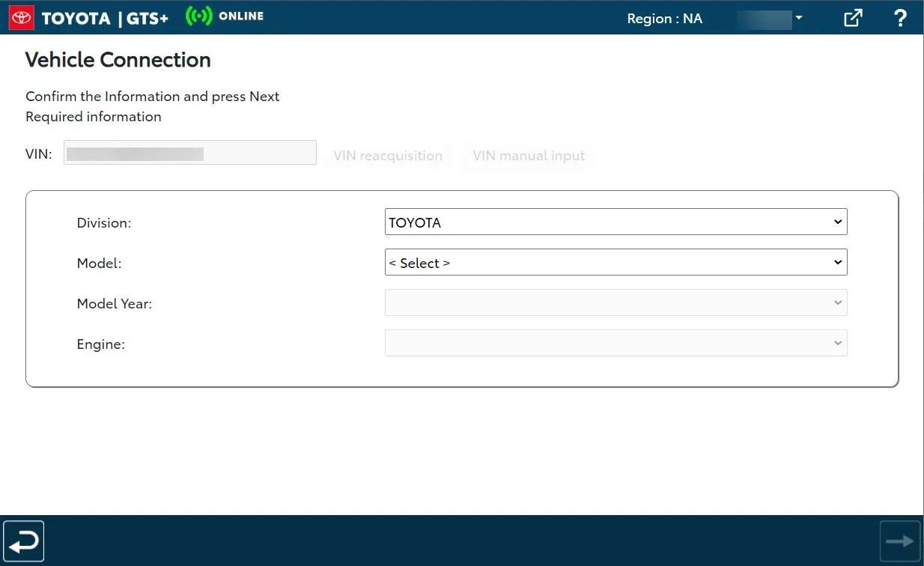The image size is (924, 566).
Task: Click the Model Year: label
Action: tap(115, 304)
